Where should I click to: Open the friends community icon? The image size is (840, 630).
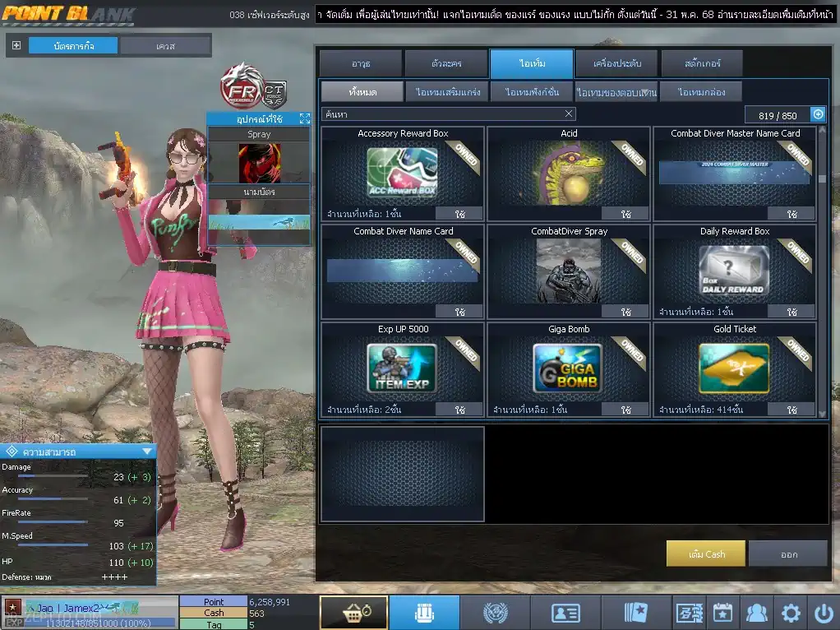(x=756, y=613)
